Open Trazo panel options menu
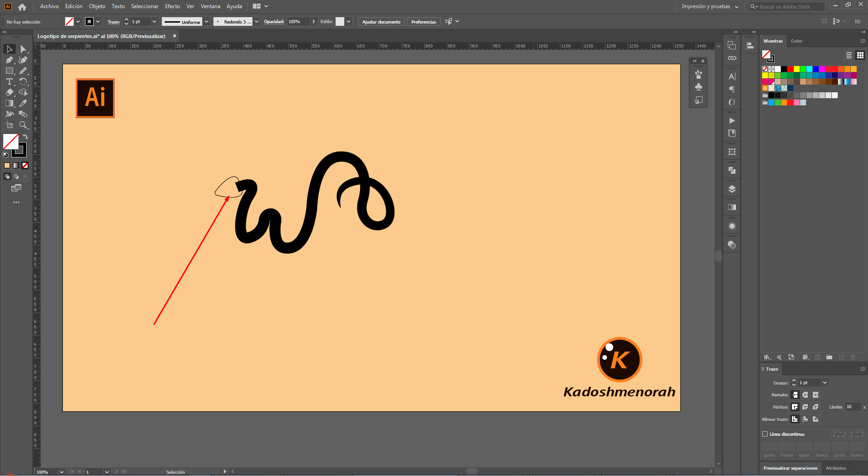Viewport: 868px width, 476px height. click(x=863, y=369)
